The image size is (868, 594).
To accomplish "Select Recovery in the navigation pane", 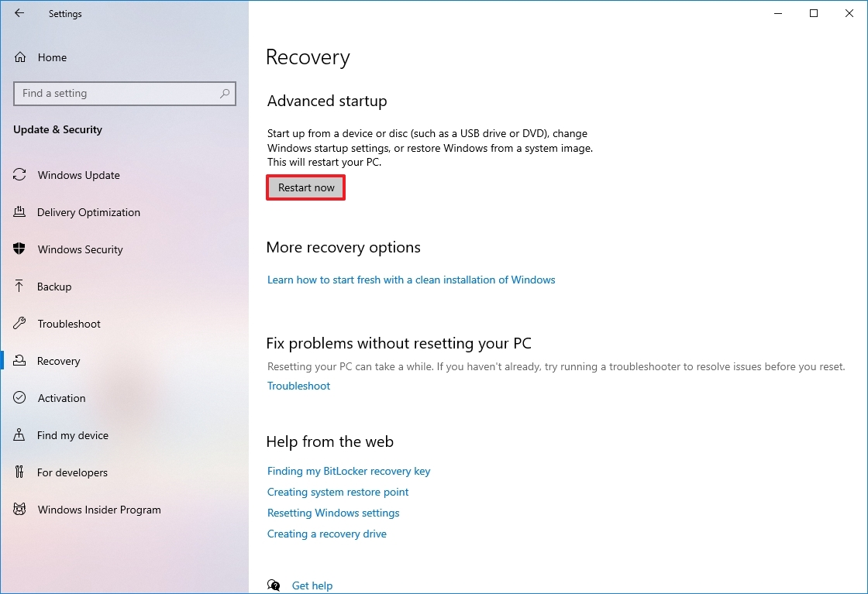I will pos(59,361).
